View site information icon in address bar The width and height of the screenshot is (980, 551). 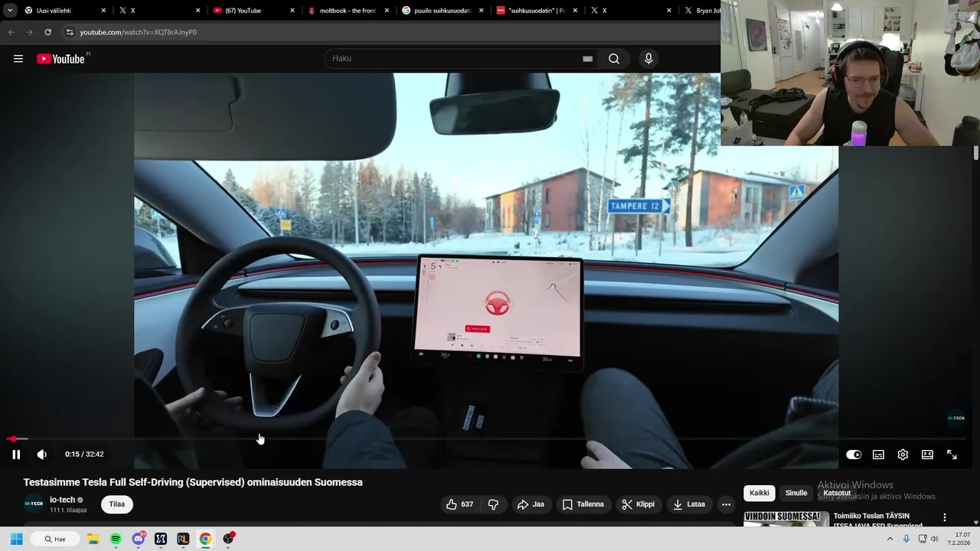70,32
